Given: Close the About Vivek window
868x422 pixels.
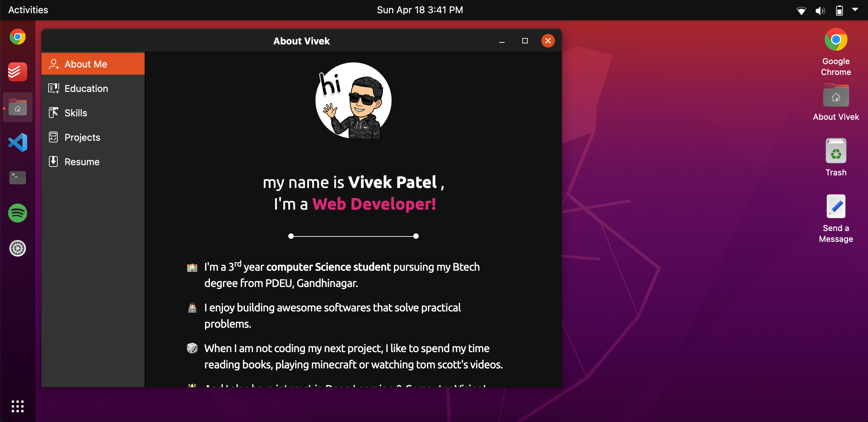Looking at the screenshot, I should [x=548, y=41].
